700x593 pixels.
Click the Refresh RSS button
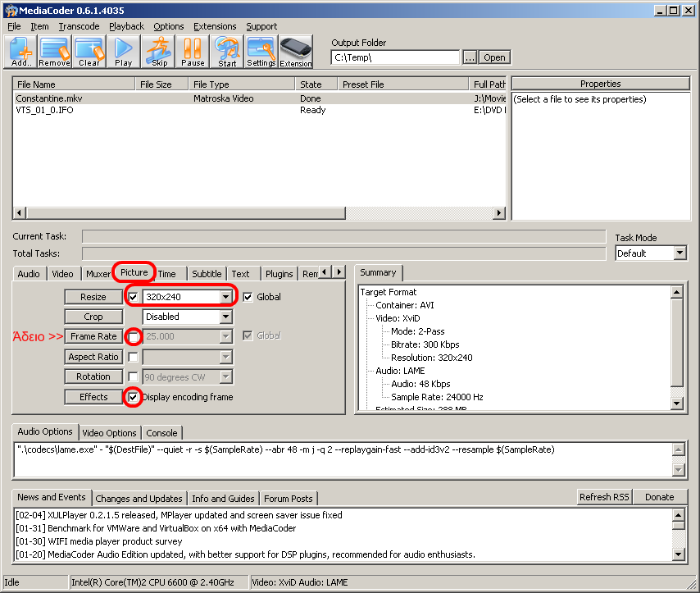pyautogui.click(x=604, y=497)
